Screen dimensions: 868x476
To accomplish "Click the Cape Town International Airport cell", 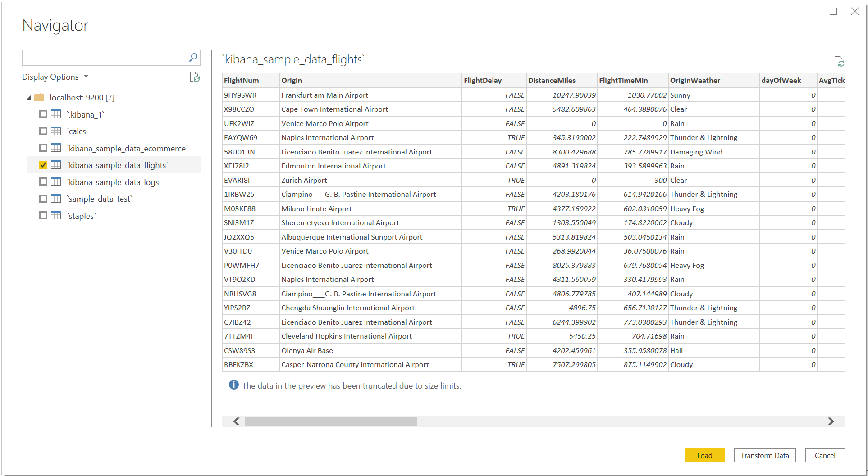I will (370, 109).
